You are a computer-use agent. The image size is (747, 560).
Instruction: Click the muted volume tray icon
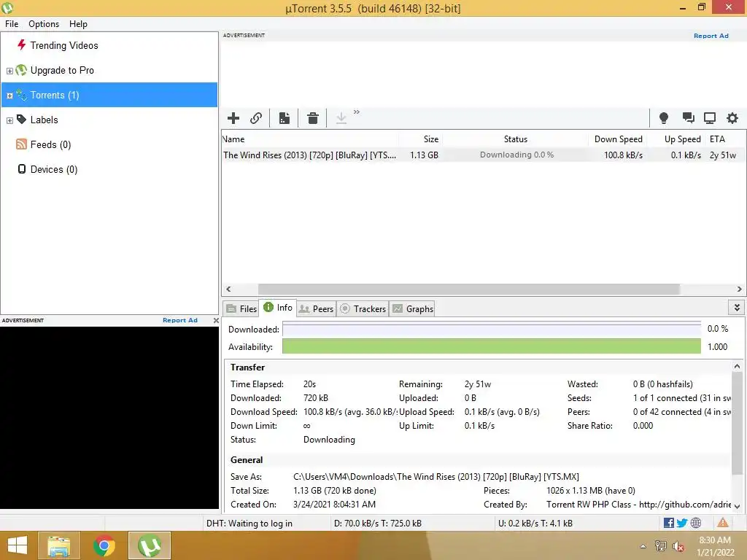(678, 546)
